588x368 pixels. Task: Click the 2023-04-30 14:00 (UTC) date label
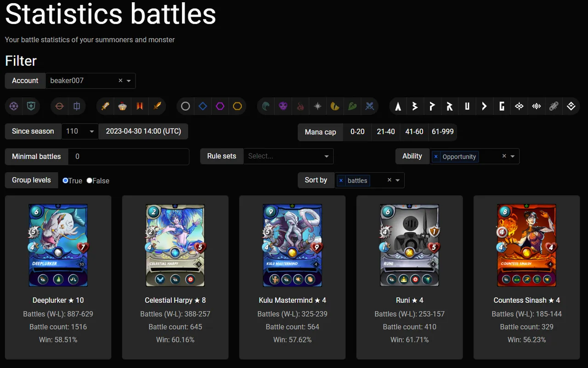(x=143, y=131)
